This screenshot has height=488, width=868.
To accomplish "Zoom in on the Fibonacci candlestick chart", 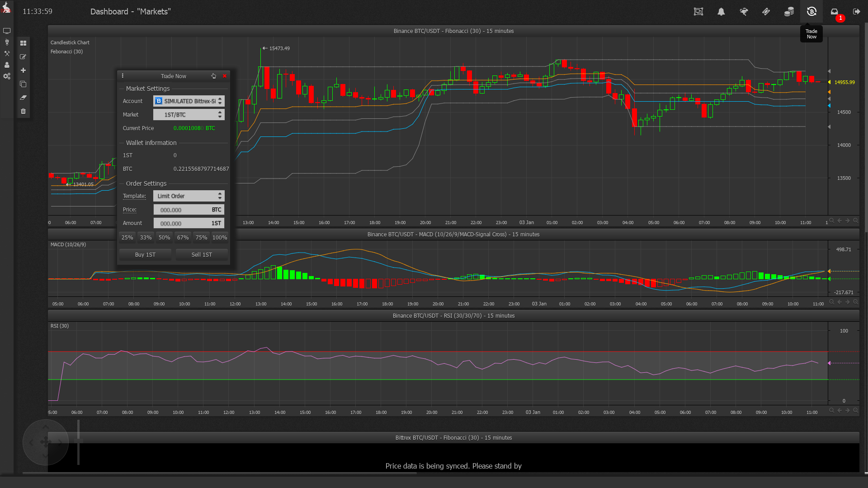I will [x=856, y=221].
